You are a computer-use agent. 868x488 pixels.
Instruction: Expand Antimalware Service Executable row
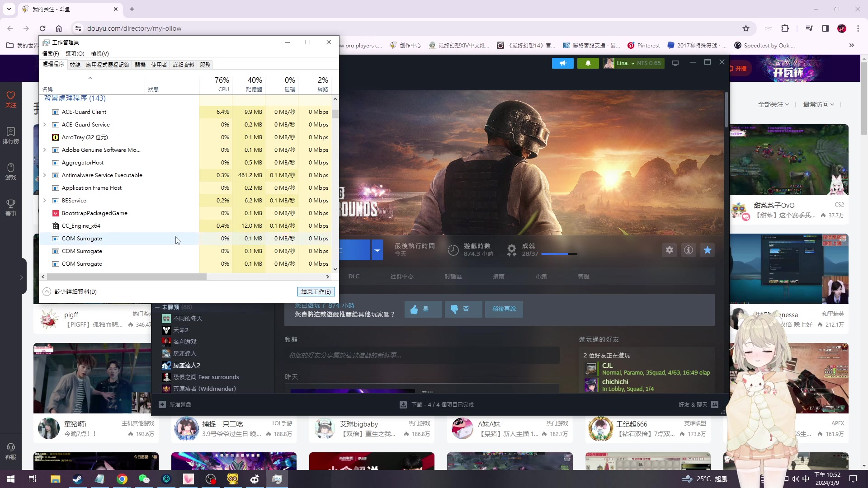(x=44, y=175)
